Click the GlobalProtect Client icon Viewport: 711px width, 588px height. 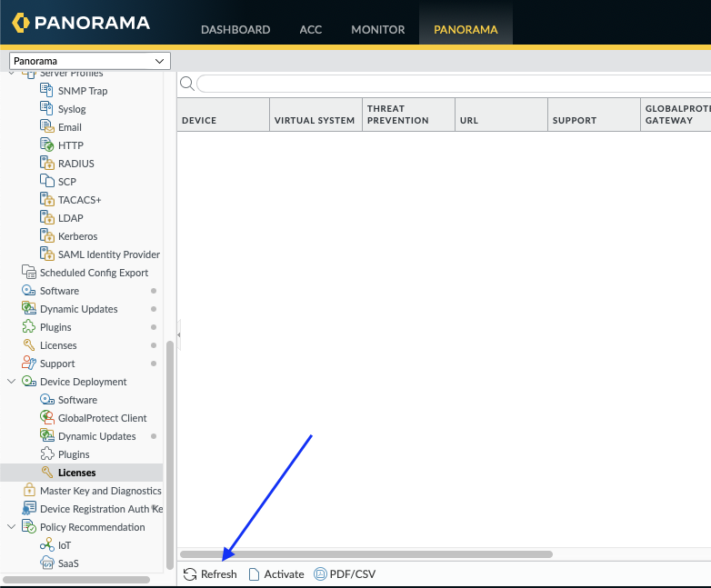click(47, 417)
